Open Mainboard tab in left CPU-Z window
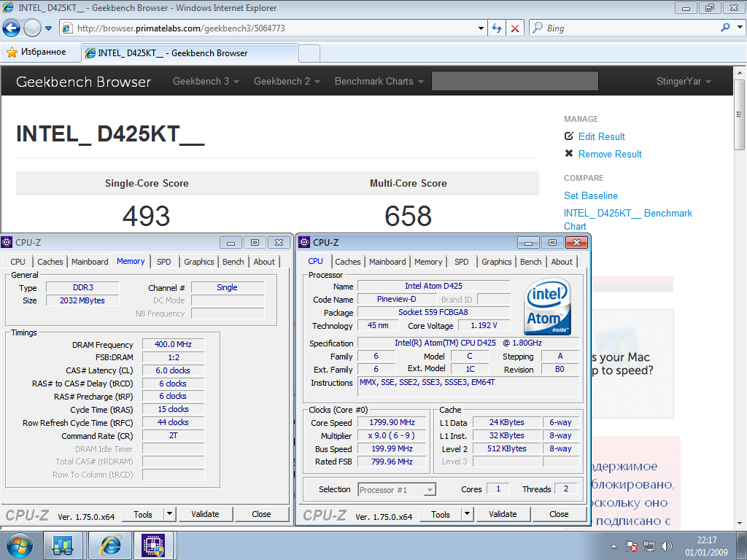747x560 pixels. coord(90,262)
